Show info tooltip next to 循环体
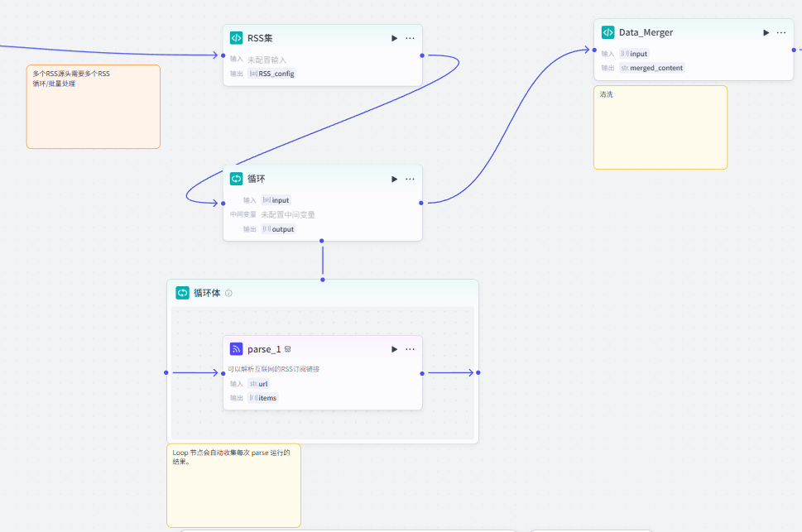The width and height of the screenshot is (802, 532). coord(228,293)
